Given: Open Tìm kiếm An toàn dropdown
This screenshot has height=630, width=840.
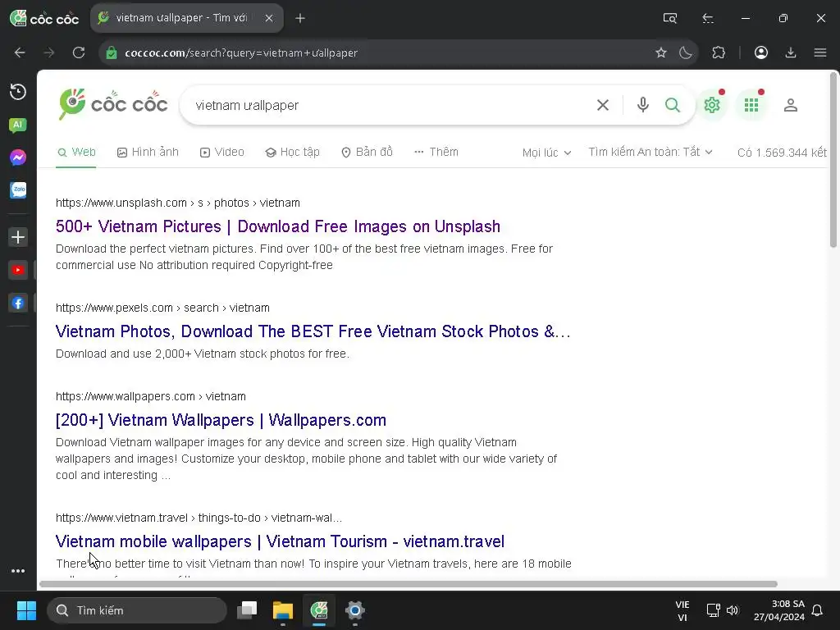Looking at the screenshot, I should (x=651, y=152).
